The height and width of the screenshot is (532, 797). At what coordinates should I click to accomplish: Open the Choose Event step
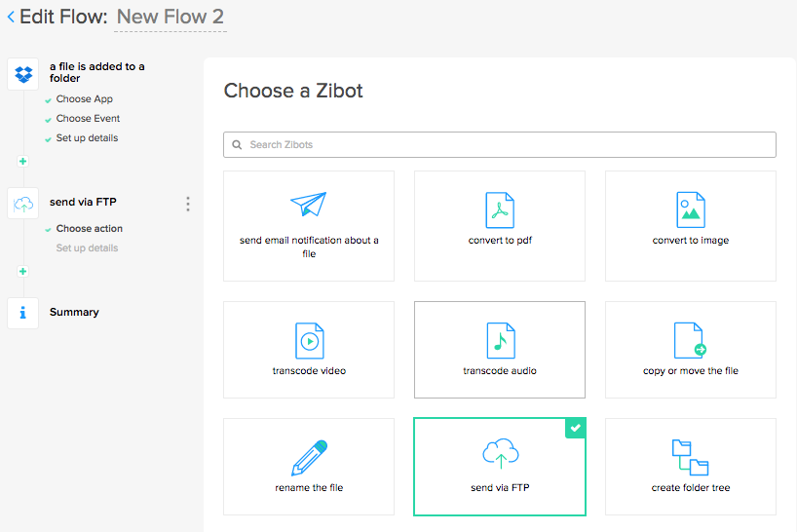(88, 119)
